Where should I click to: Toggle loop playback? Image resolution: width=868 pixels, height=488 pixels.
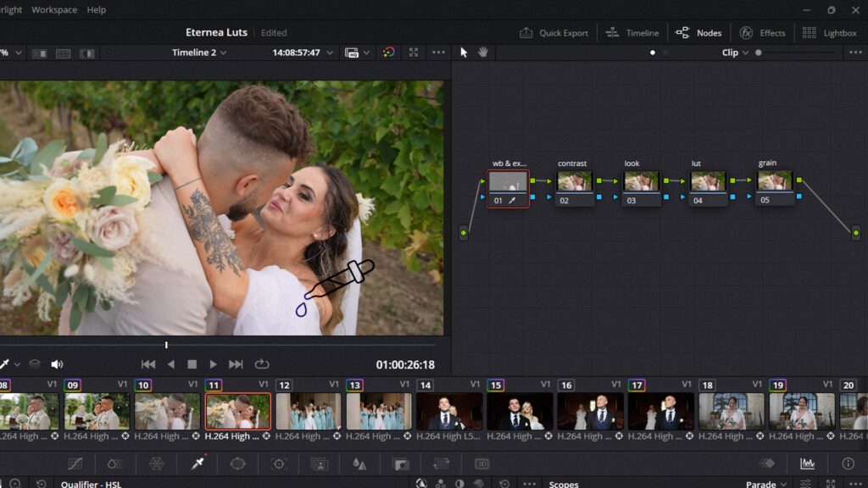262,364
